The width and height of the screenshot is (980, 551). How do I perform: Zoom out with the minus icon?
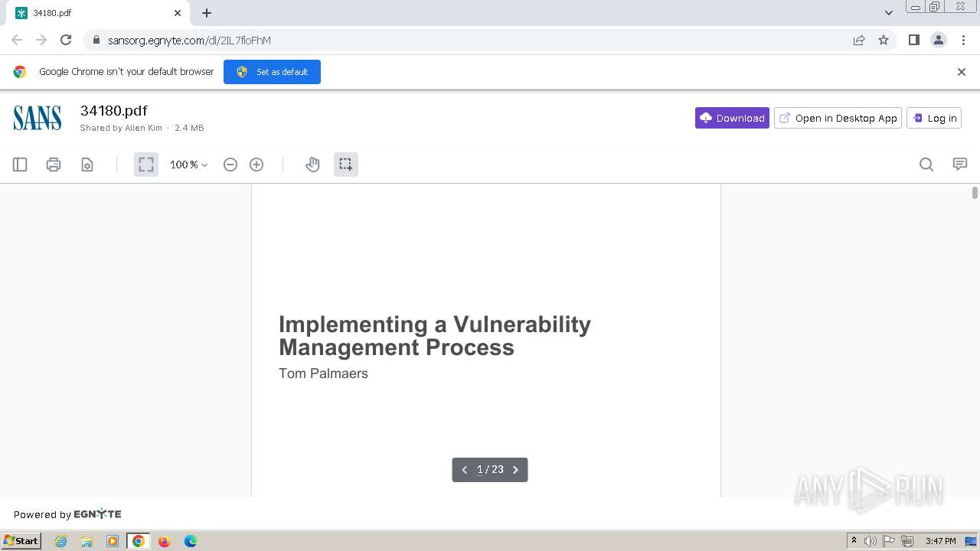230,165
